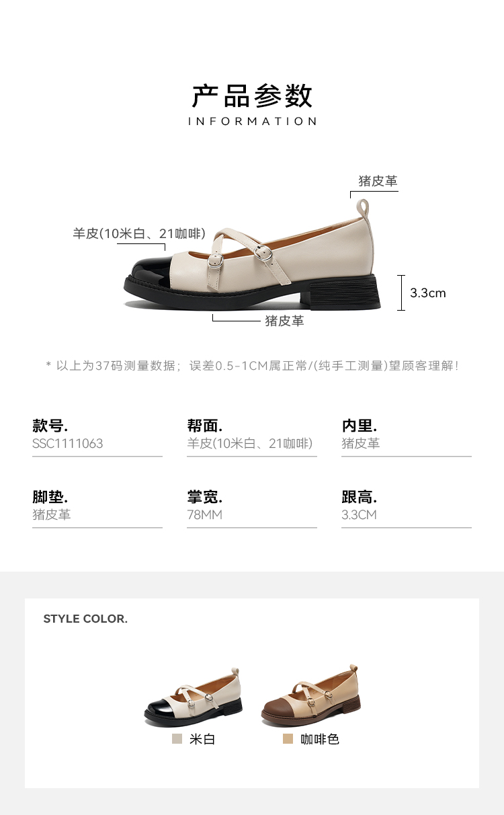
Task: Select the 咖啡色 brown shoe thumbnail
Action: (311, 696)
